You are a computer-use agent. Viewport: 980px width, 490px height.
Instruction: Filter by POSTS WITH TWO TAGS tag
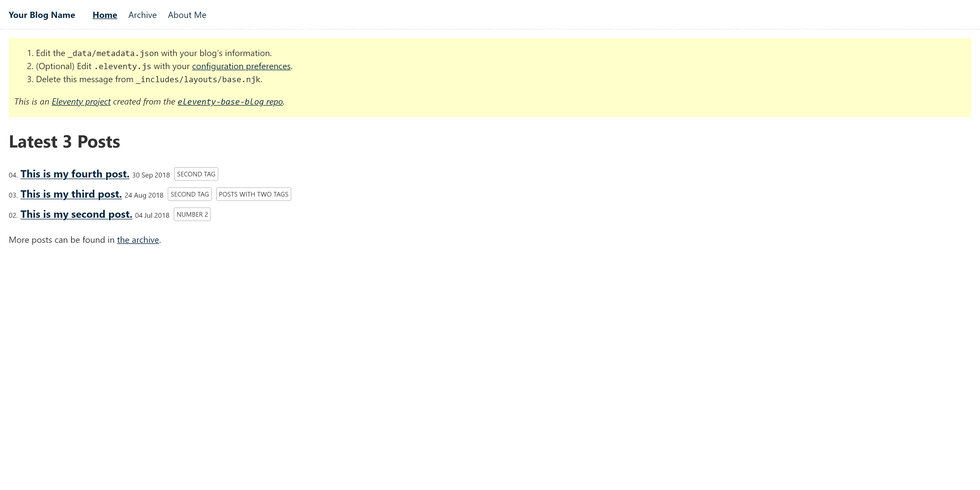click(x=253, y=194)
